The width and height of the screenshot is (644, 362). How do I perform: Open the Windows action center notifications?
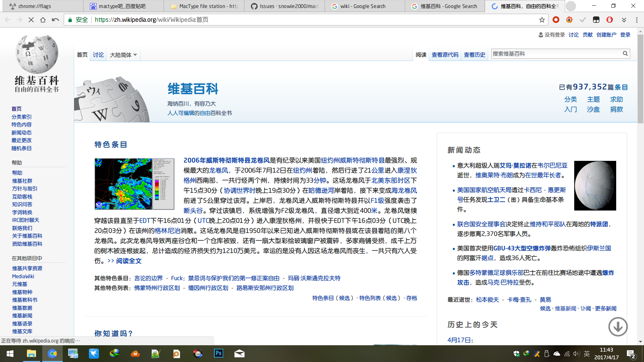click(631, 354)
